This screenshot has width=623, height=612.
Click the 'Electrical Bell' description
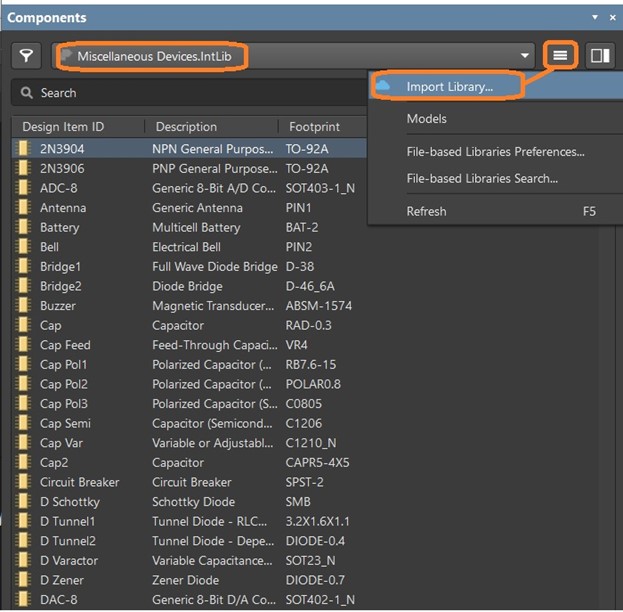[186, 247]
